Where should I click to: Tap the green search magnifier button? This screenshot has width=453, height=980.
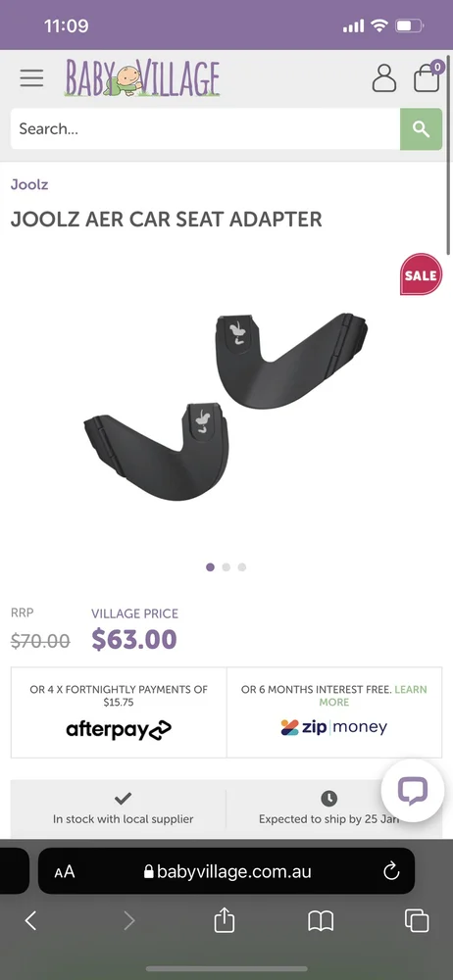click(x=421, y=129)
